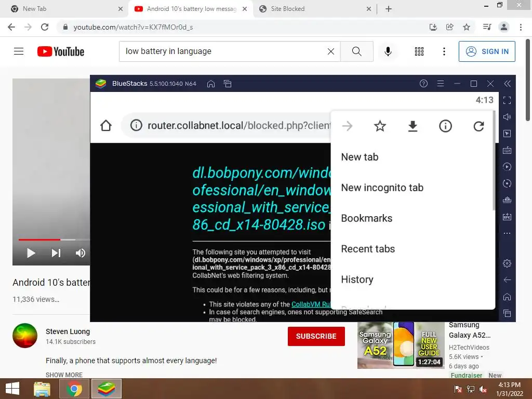Mute the YouTube video volume
Screen dimensions: 532x399
click(81, 253)
